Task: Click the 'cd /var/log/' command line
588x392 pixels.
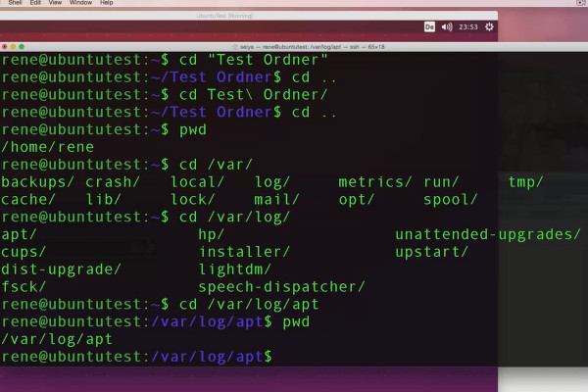Action: [235, 218]
